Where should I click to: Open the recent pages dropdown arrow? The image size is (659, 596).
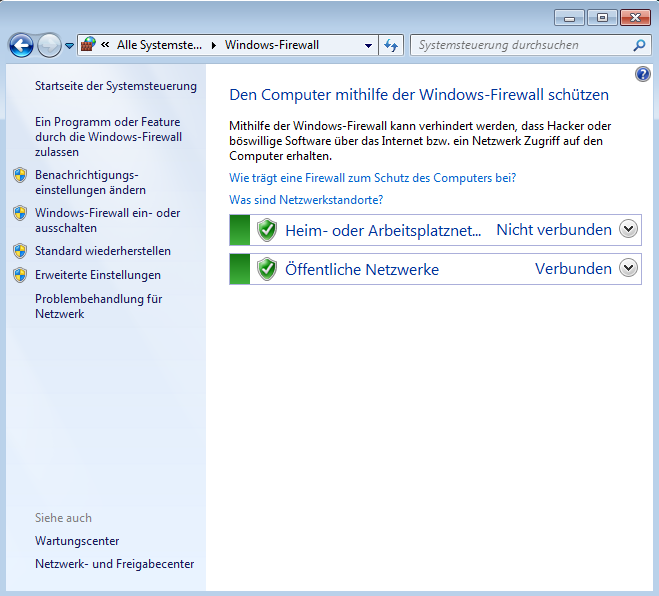69,45
